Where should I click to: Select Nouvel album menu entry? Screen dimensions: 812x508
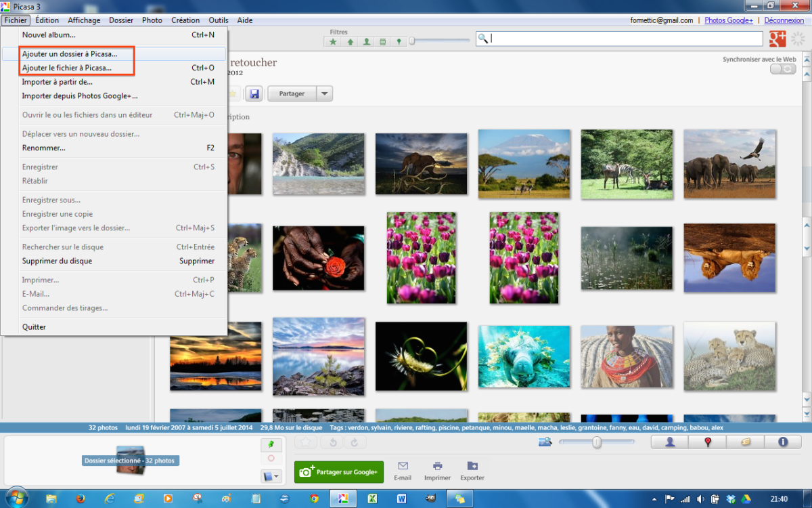coord(114,35)
